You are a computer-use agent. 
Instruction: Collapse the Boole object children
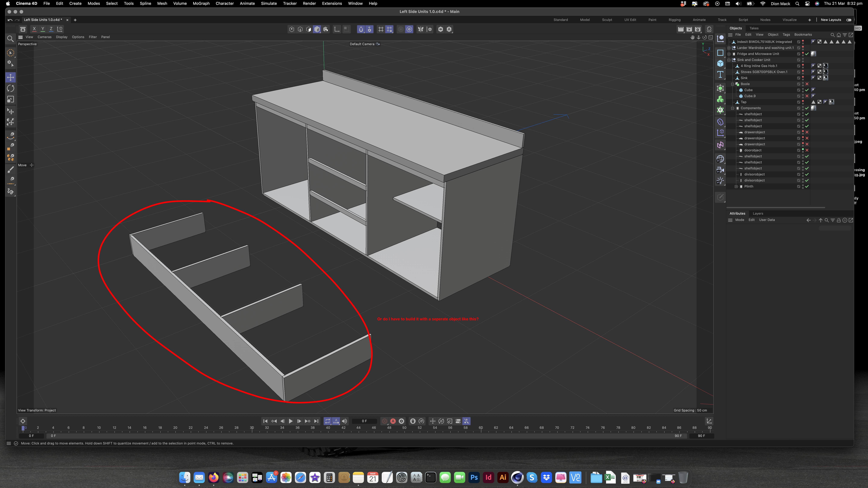(733, 84)
